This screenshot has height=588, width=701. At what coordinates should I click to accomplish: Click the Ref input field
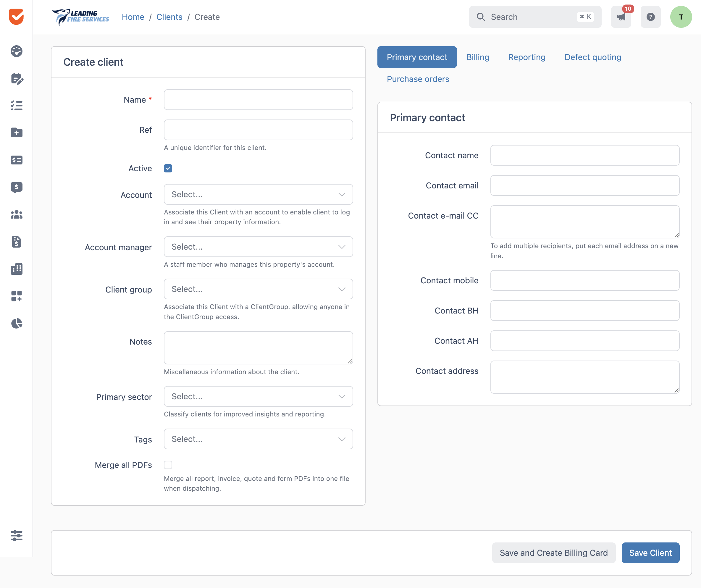tap(259, 130)
